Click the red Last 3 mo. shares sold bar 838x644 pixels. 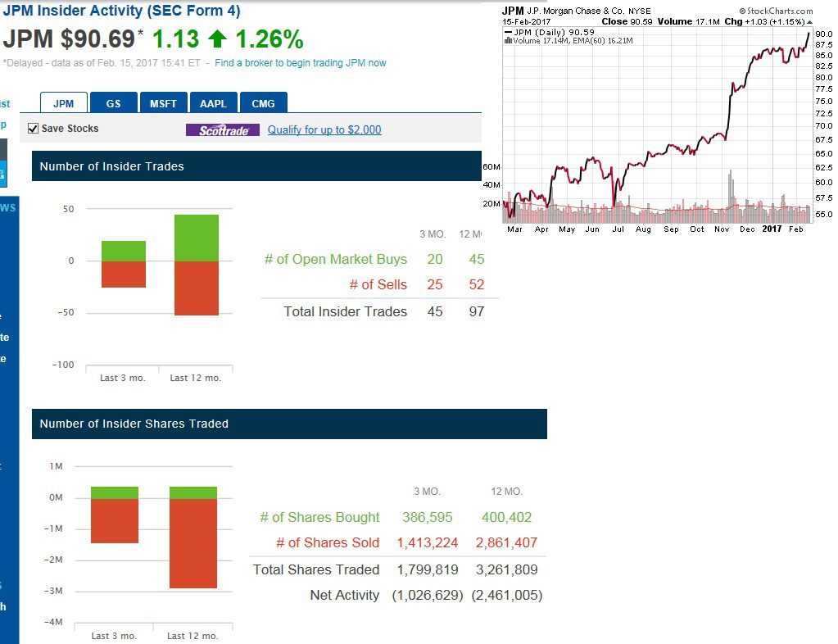[115, 520]
